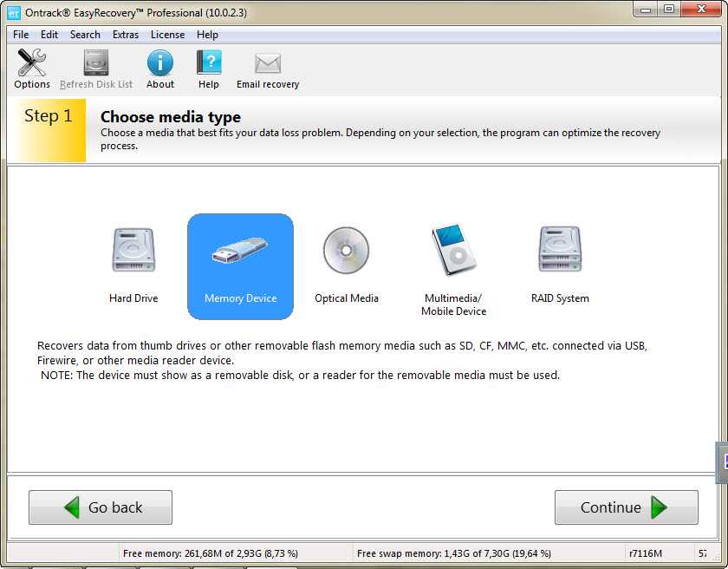
Task: Open the Extras menu
Action: coord(126,35)
